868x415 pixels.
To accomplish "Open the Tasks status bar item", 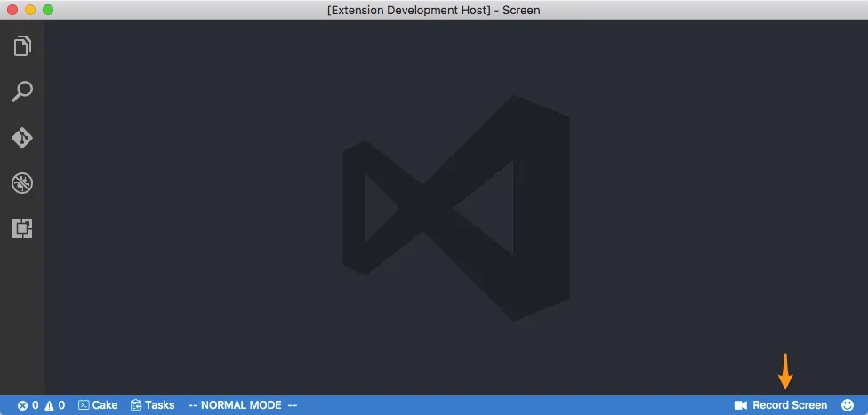I will point(152,405).
